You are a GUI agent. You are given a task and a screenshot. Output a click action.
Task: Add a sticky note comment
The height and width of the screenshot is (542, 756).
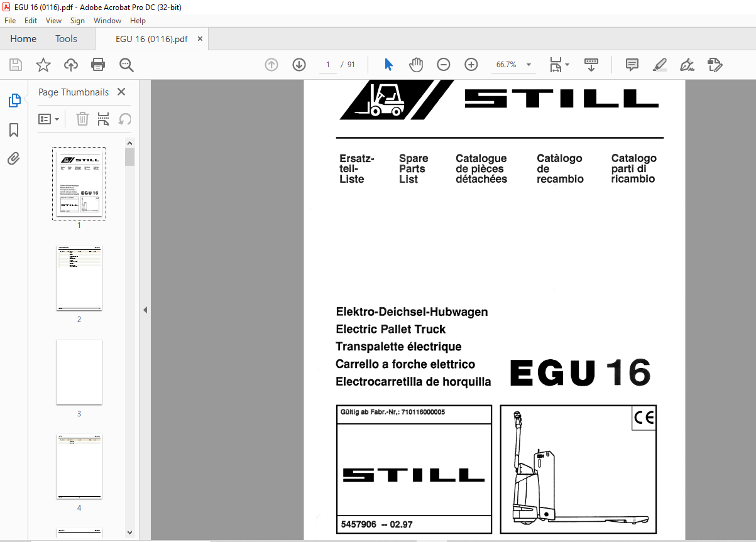tap(632, 65)
